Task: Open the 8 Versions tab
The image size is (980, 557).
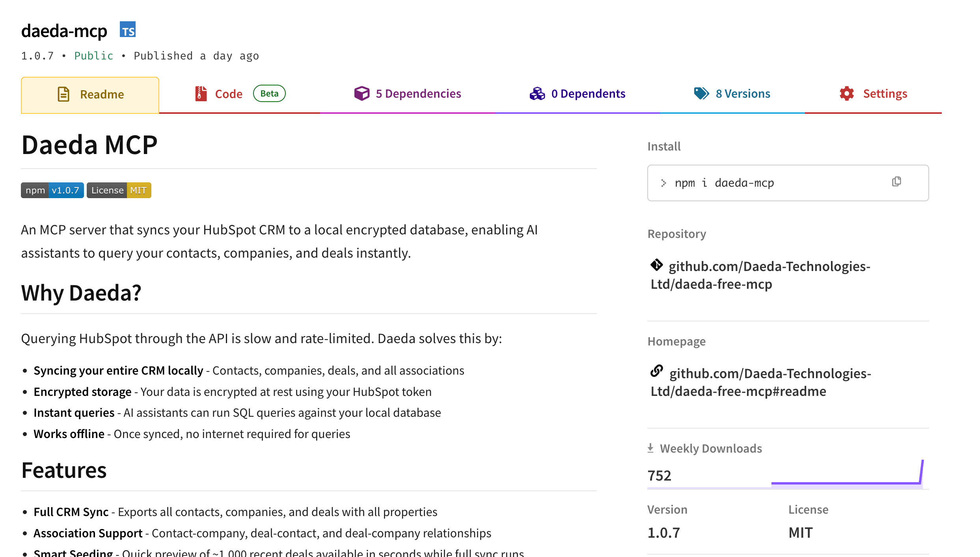Action: click(x=743, y=93)
